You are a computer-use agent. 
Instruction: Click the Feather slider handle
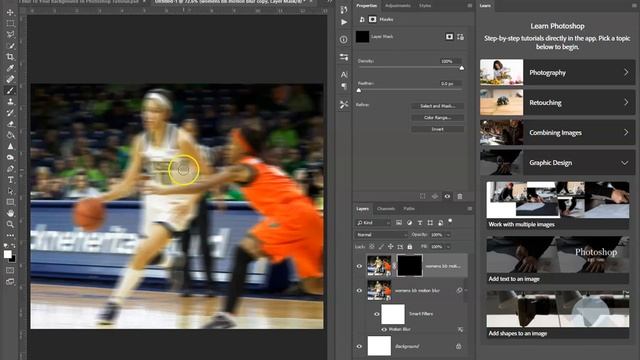pyautogui.click(x=359, y=90)
